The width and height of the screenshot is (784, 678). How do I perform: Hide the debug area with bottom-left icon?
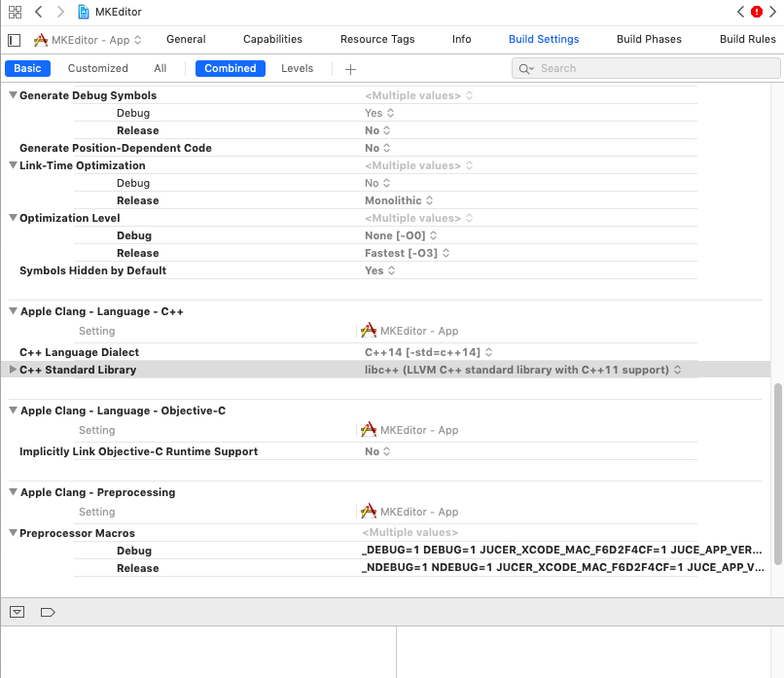click(17, 612)
